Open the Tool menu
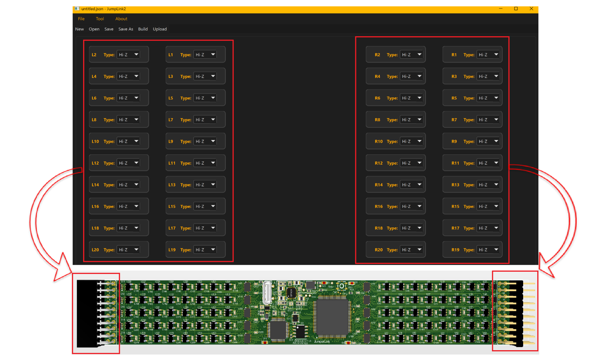This screenshot has width=589, height=364. (100, 19)
